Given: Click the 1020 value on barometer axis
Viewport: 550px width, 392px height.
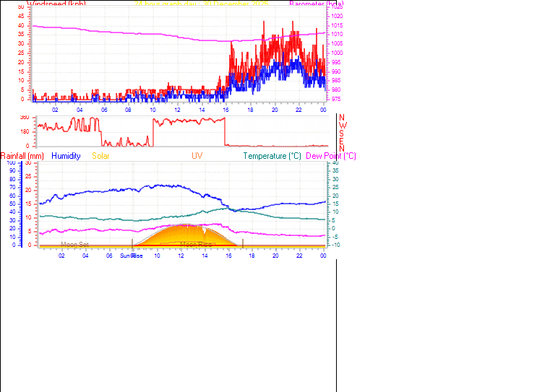Looking at the screenshot, I should [x=338, y=16].
